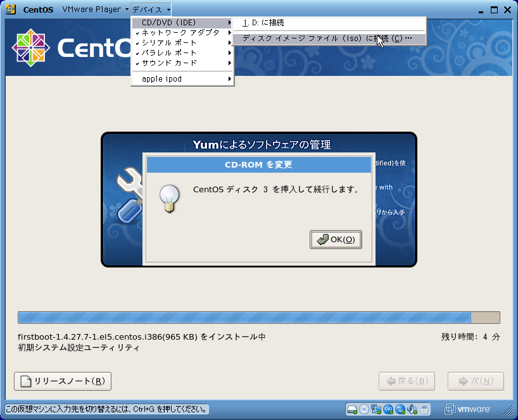
Task: Choose ディスク イメージ ファイル (iso) に接続
Action: click(x=329, y=39)
